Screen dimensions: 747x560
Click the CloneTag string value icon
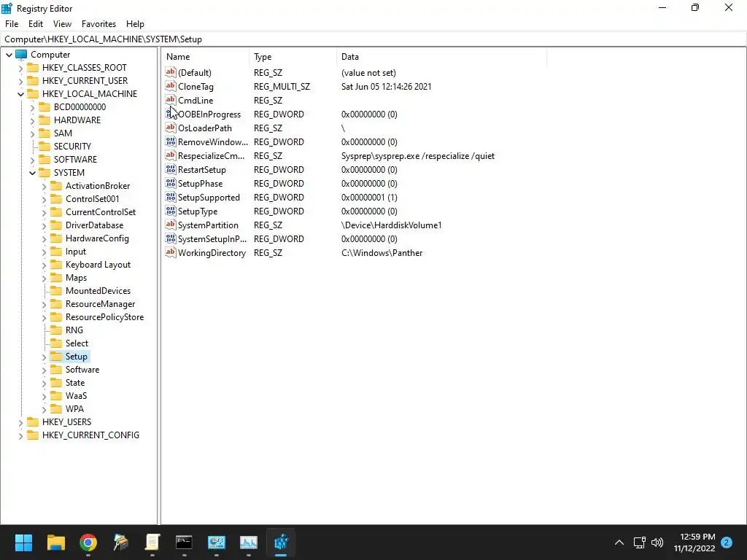click(171, 86)
